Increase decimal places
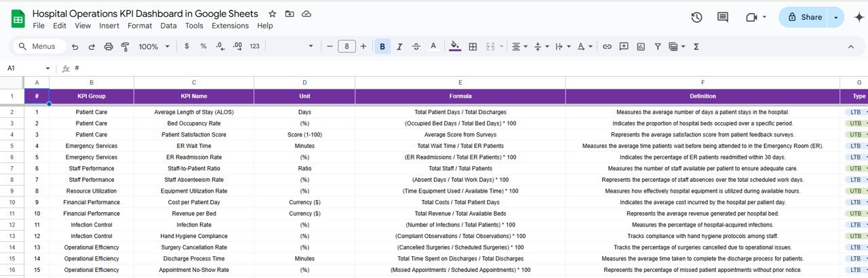The width and height of the screenshot is (868, 278). click(x=237, y=47)
